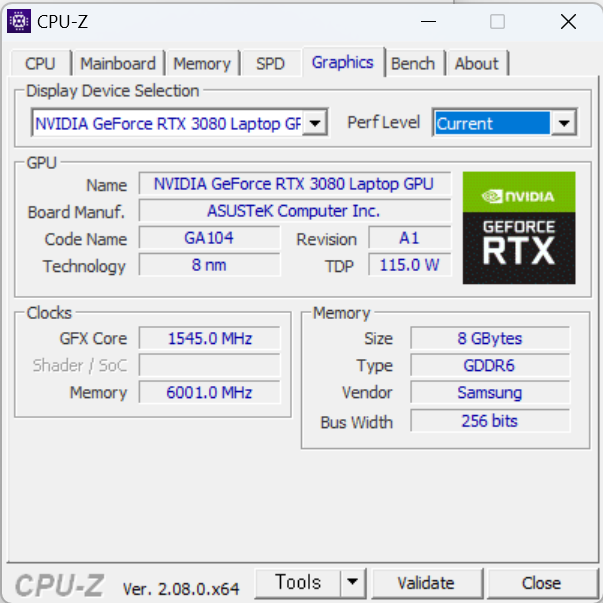603x603 pixels.
Task: Click the Validate button
Action: coord(426,583)
